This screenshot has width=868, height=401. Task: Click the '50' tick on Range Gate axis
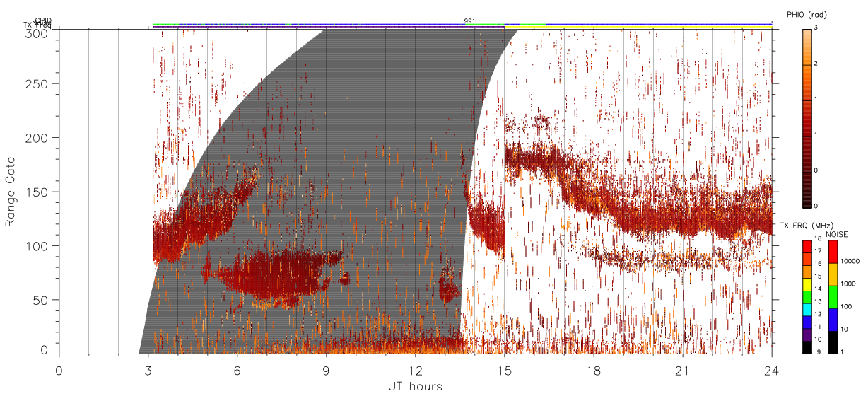coord(42,300)
